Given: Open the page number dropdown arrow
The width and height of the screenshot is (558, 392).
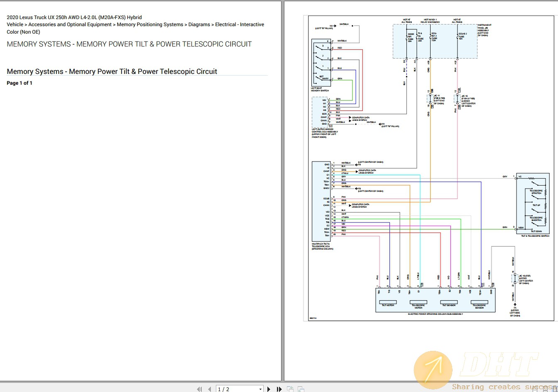Looking at the screenshot, I should 260,389.
